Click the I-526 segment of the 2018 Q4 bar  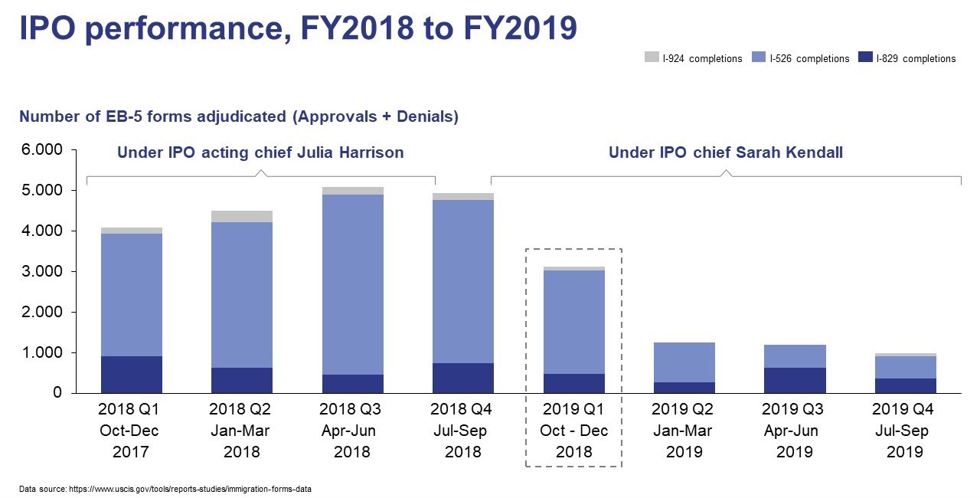click(463, 281)
